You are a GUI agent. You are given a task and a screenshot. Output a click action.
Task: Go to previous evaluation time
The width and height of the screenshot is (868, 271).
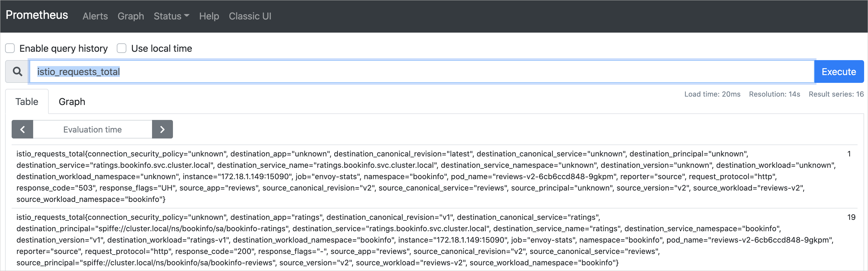tap(22, 129)
